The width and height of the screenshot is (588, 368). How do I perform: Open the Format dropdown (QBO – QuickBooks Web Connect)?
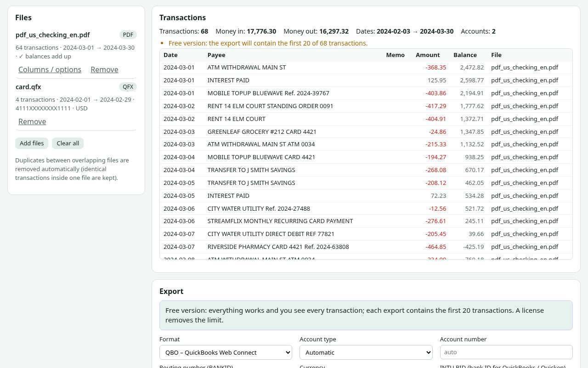pyautogui.click(x=226, y=352)
